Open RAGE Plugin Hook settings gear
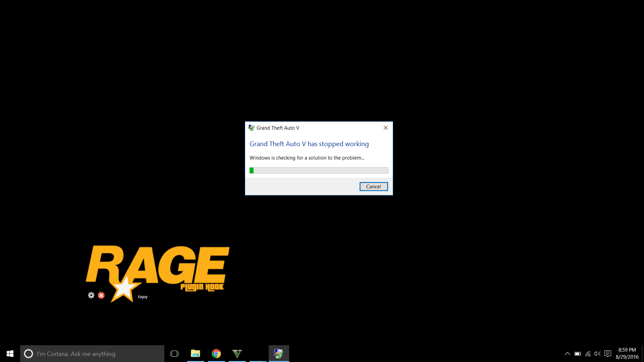 91,295
